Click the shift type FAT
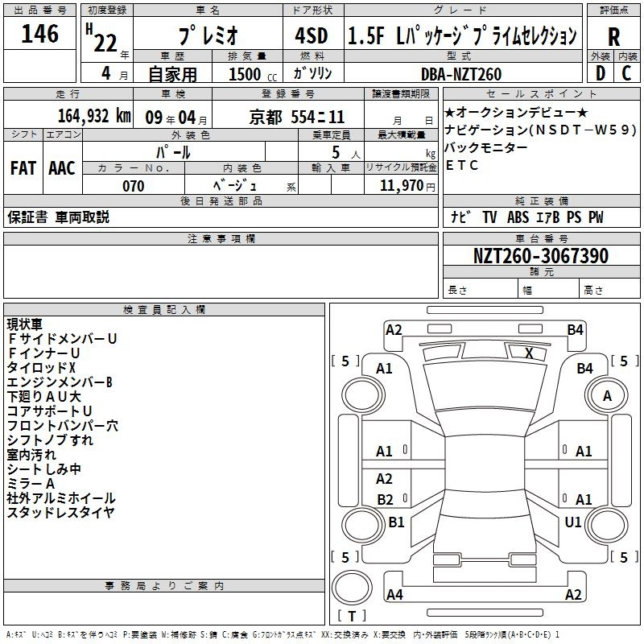The height and width of the screenshot is (644, 644). tap(23, 168)
